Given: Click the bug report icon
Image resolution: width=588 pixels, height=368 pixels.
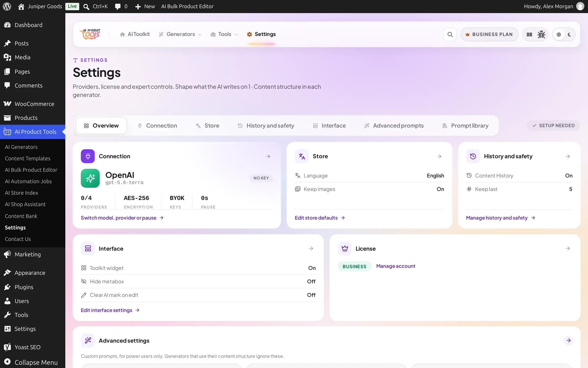Looking at the screenshot, I should pos(541,34).
